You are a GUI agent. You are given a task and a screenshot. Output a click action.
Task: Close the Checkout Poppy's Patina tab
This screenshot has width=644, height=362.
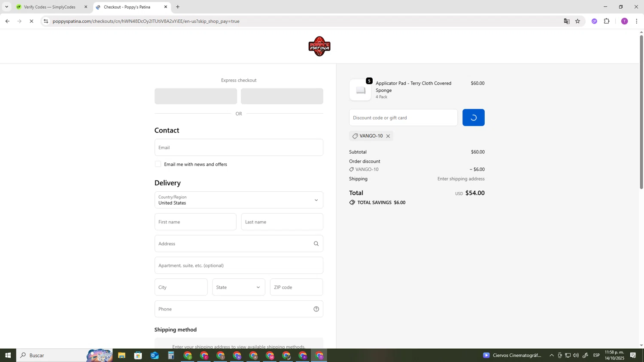click(166, 7)
